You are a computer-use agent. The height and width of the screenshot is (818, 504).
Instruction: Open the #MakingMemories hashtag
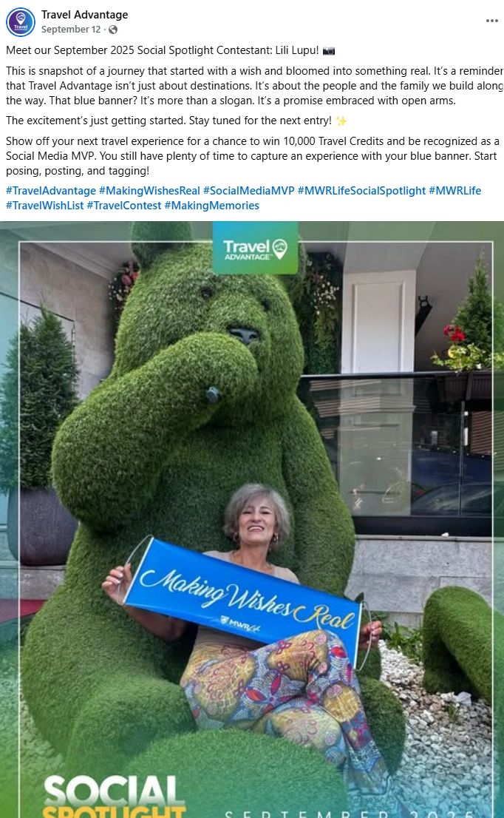point(211,206)
